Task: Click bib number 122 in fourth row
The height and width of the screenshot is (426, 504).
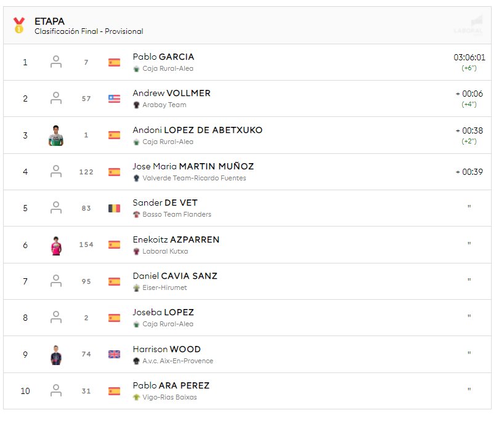Action: [86, 172]
